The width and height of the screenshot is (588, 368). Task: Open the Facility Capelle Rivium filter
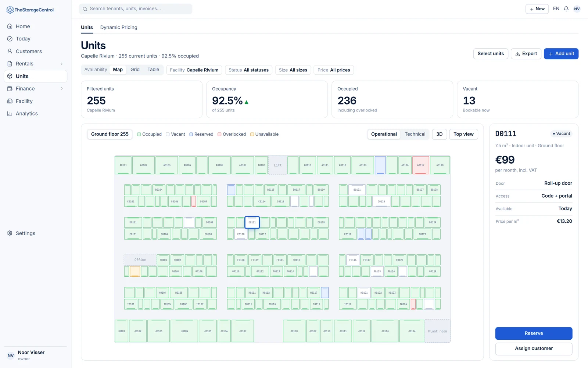[194, 70]
